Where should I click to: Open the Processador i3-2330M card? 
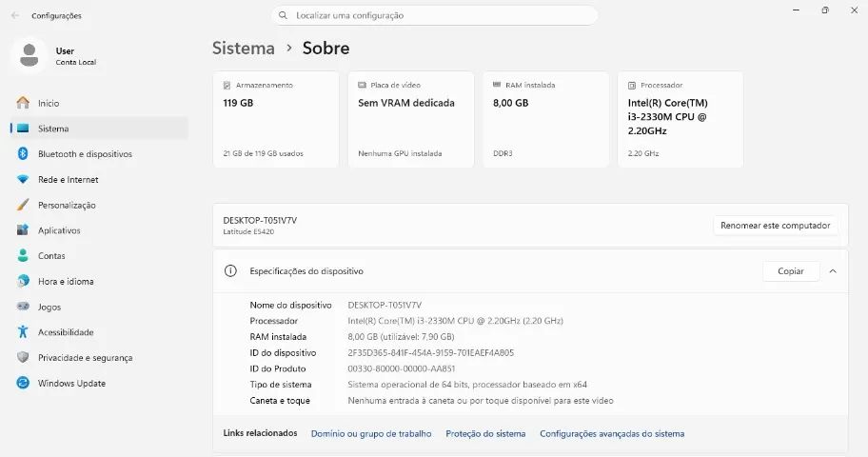click(x=681, y=119)
